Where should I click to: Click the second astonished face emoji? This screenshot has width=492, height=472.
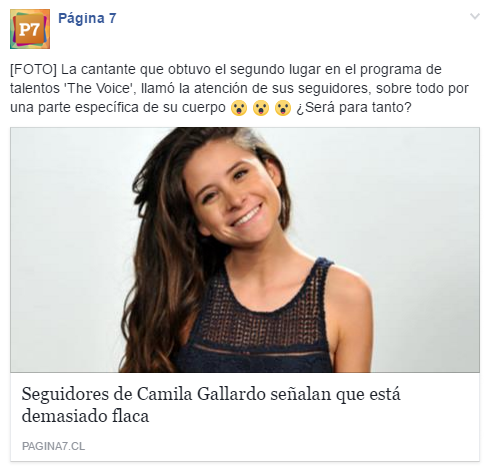261,108
